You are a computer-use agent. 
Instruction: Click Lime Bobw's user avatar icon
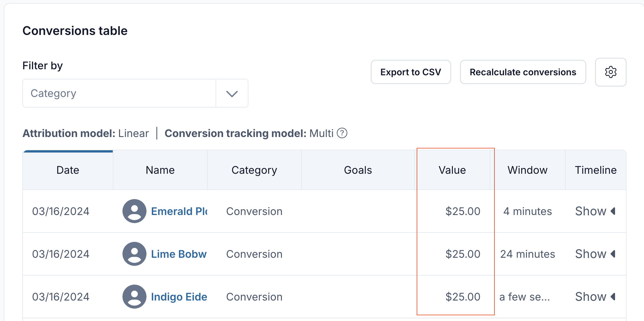[x=134, y=254]
